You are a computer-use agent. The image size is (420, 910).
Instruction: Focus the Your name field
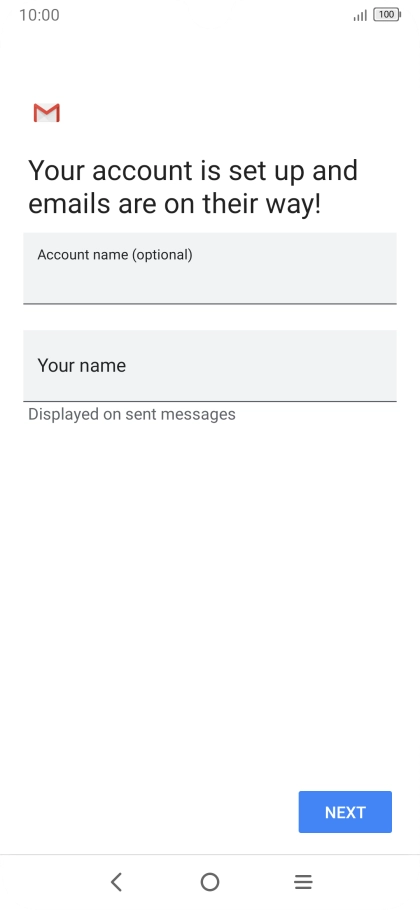(210, 366)
